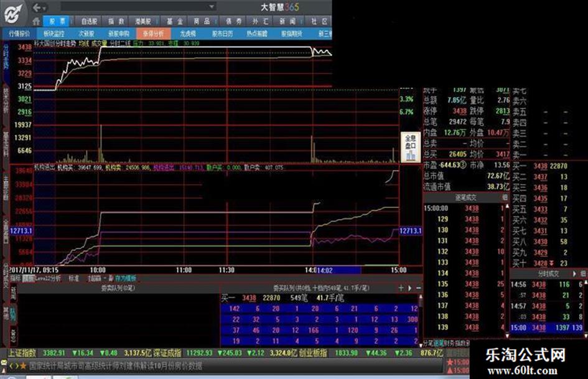Click the scroll-up arrow of 逐笔成交 list
Viewport: 588px width, 379px height.
(507, 207)
